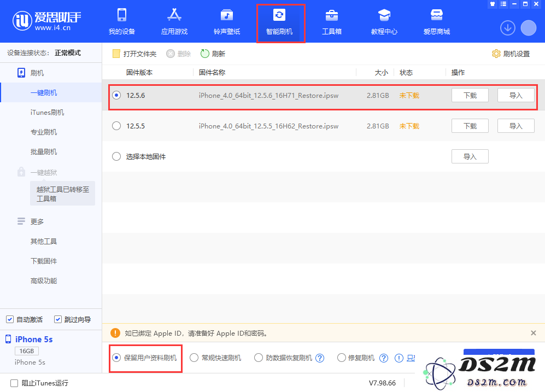Click 未下载 status for 12.5.6
Viewport: 545px width, 392px height.
pos(409,96)
